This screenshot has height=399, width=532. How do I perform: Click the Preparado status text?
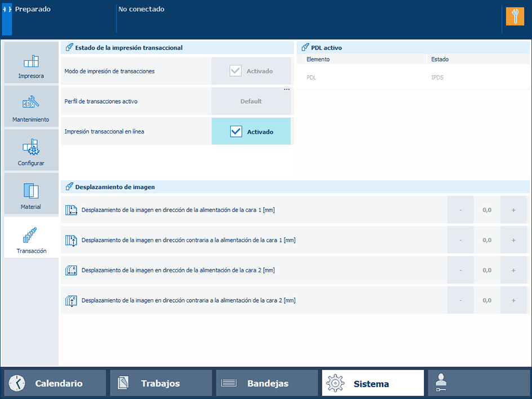[x=33, y=9]
